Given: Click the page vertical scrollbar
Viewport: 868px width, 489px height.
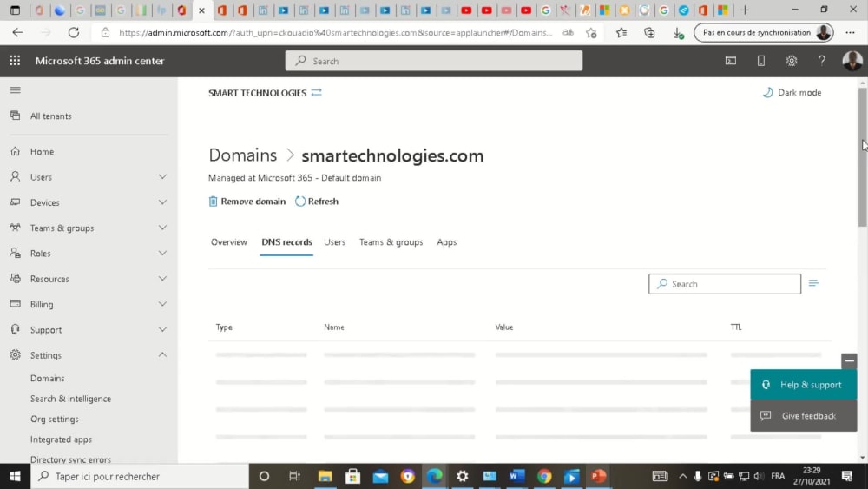Looking at the screenshot, I should tap(863, 156).
